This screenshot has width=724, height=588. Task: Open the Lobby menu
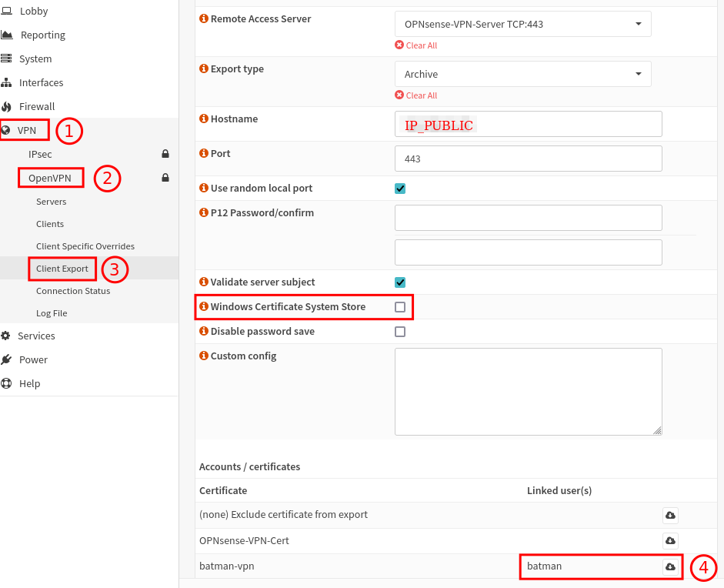click(34, 11)
